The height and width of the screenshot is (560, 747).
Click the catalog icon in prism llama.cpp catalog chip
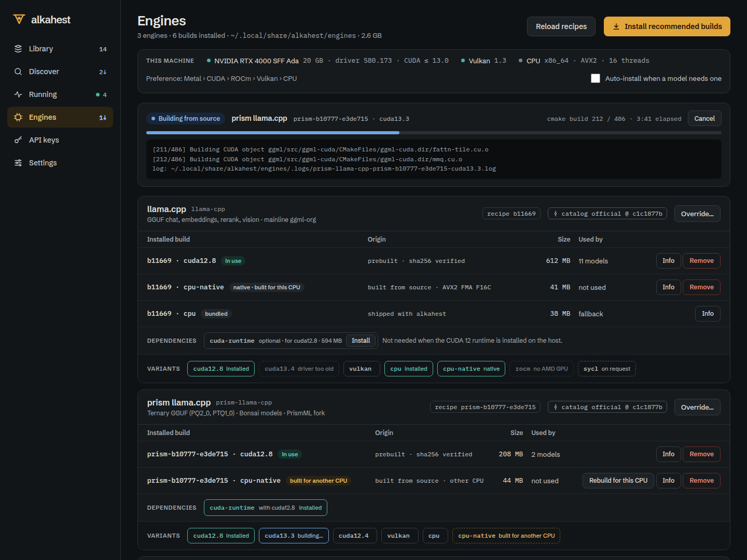coord(556,407)
